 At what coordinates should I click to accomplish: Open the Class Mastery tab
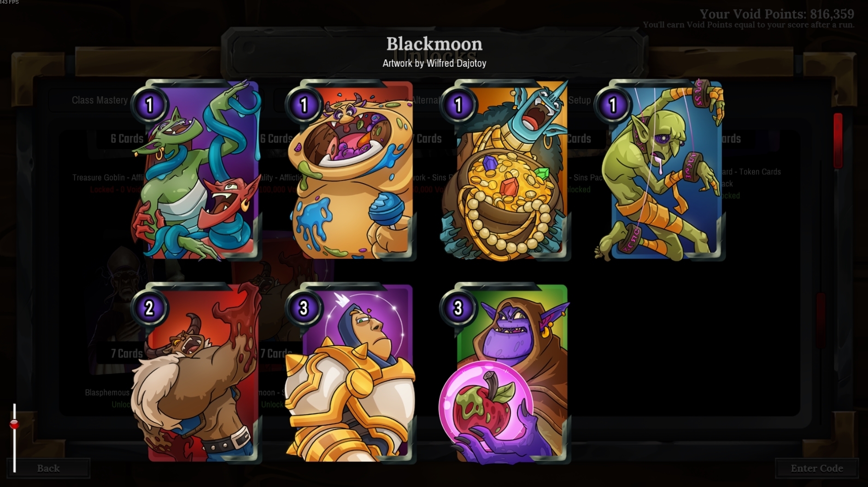[x=100, y=100]
